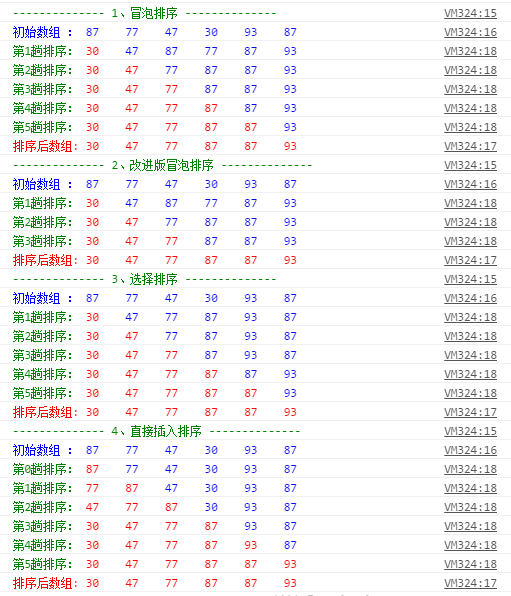This screenshot has height=596, width=511.
Task: Click 第4趟排序 label in section 4
Action: pos(42,545)
